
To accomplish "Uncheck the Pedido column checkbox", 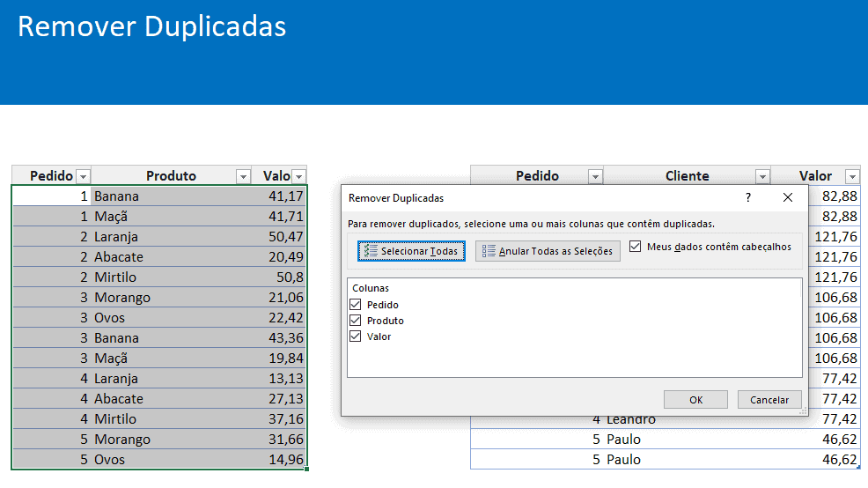I will tap(356, 305).
